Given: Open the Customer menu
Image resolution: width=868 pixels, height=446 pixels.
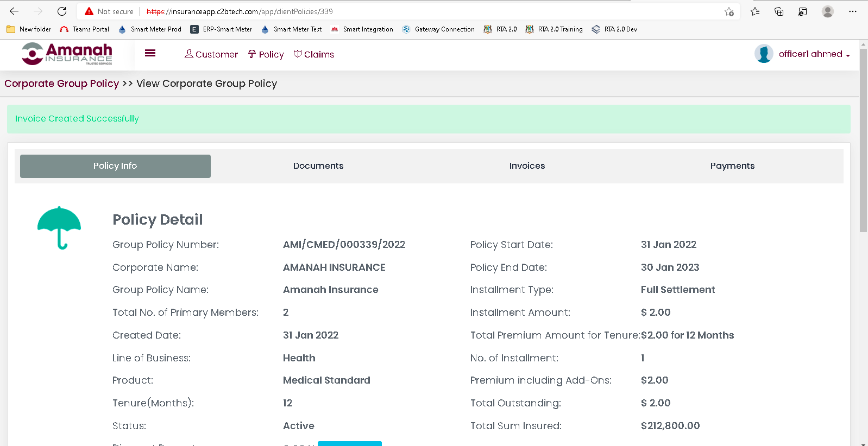Looking at the screenshot, I should 211,54.
